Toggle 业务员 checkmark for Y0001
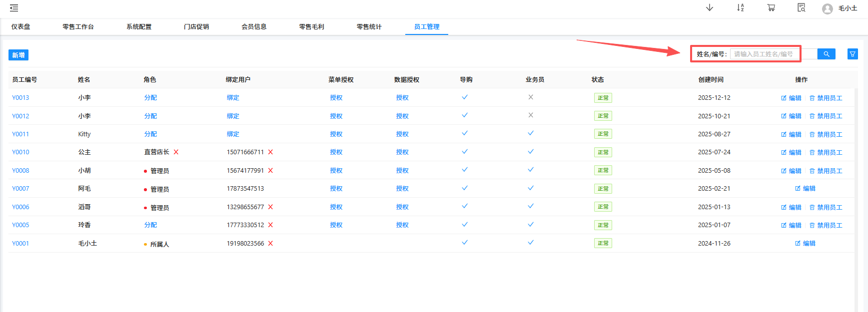The image size is (868, 312). [531, 243]
